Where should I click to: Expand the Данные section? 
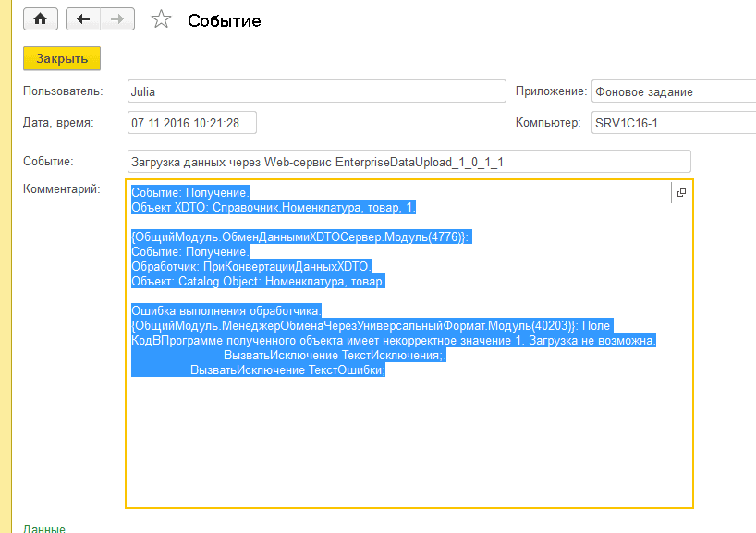(43, 528)
